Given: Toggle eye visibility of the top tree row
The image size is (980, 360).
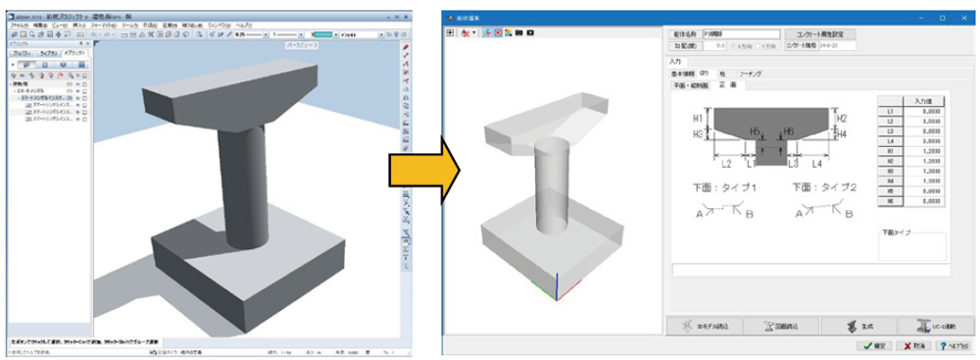Looking at the screenshot, I should click(77, 84).
